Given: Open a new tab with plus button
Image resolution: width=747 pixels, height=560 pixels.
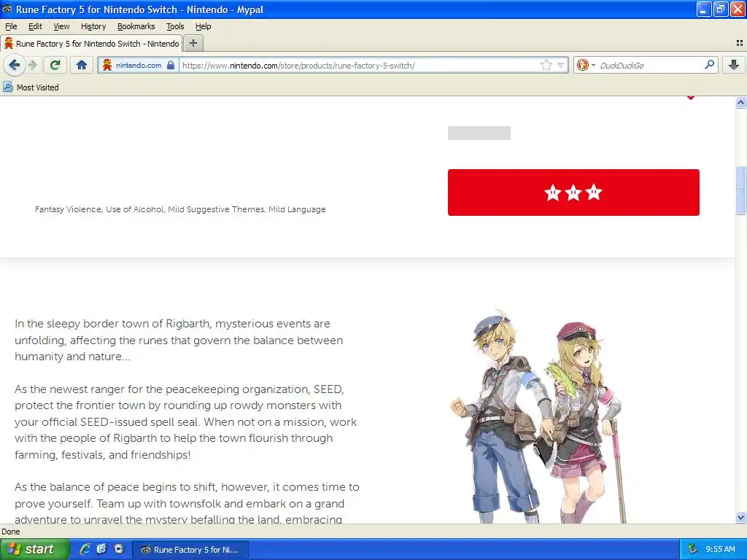Looking at the screenshot, I should point(193,43).
